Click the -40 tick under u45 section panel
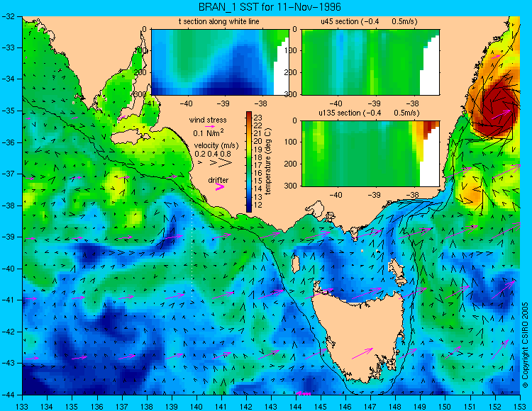The height and width of the screenshot is (411, 532). 336,103
